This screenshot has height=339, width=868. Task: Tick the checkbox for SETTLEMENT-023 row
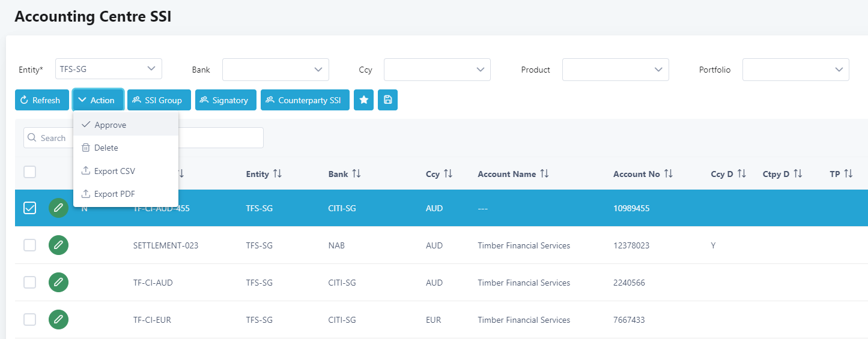[x=29, y=245]
